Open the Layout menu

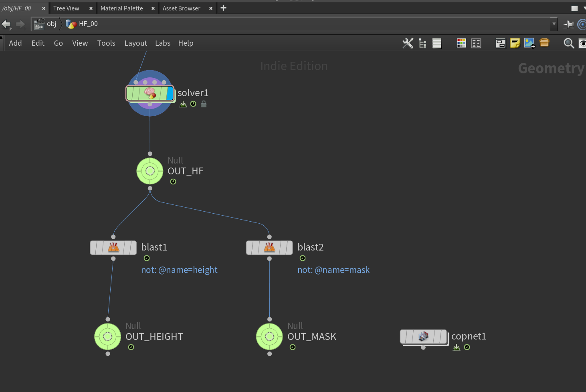(135, 43)
